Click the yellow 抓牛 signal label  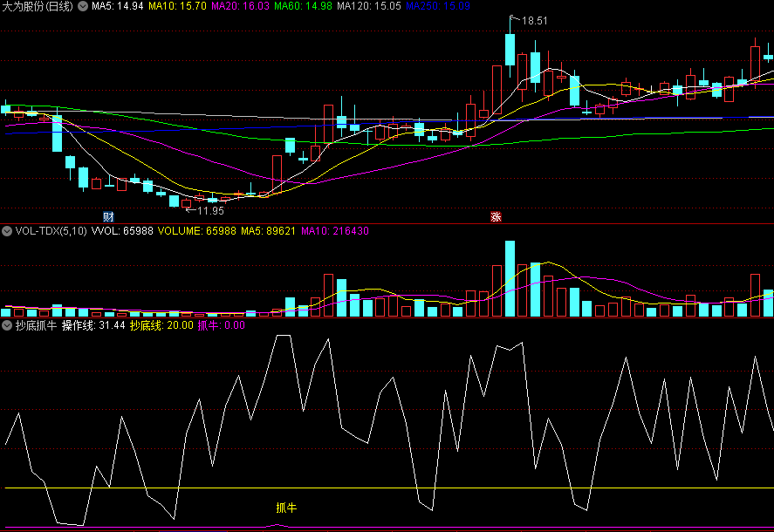[x=286, y=508]
